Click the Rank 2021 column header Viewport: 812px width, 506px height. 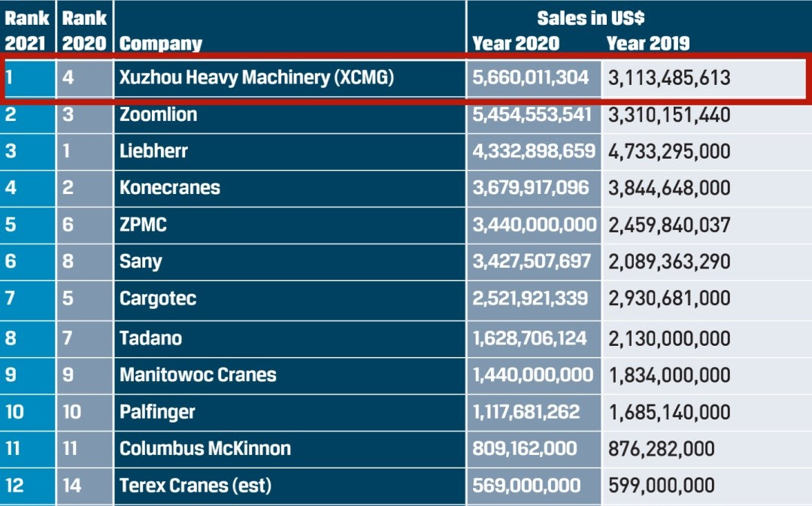27,29
